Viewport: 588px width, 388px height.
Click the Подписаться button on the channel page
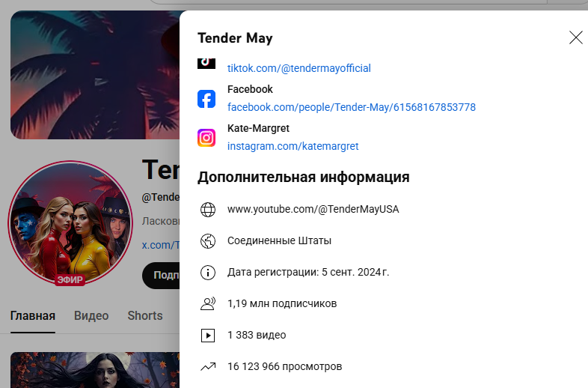coord(161,276)
